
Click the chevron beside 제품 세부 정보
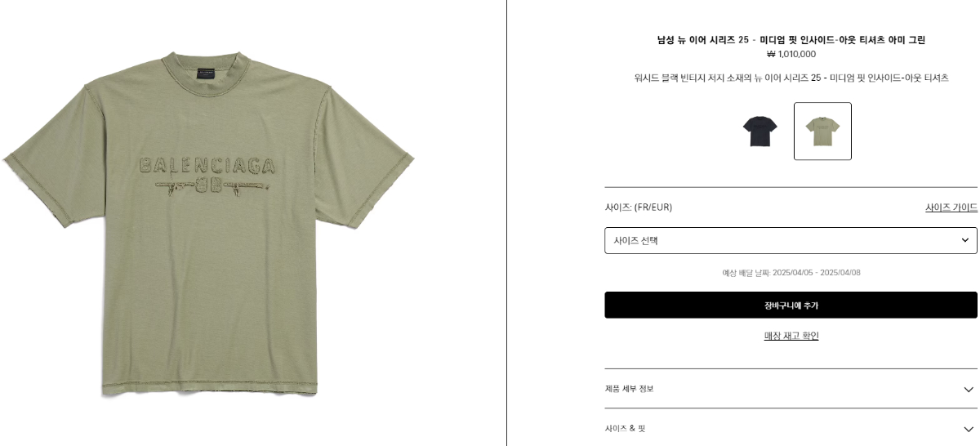click(969, 390)
